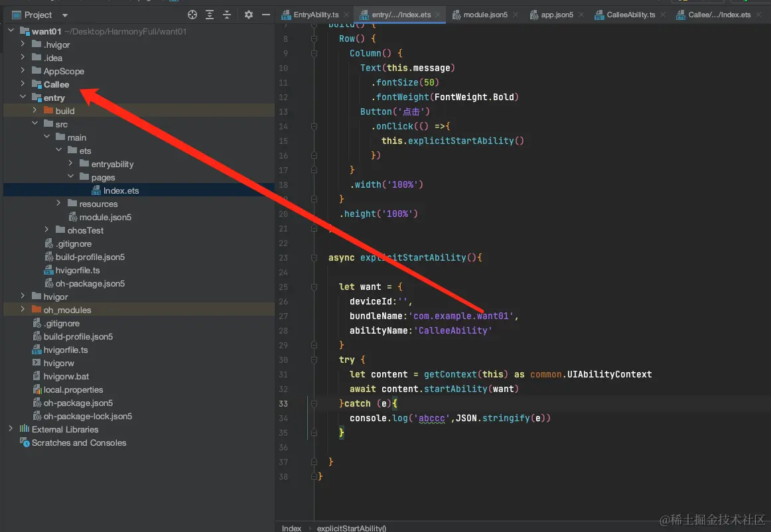The image size is (771, 532).
Task: Select hvigorw.bat in the project tree
Action: pyautogui.click(x=66, y=376)
